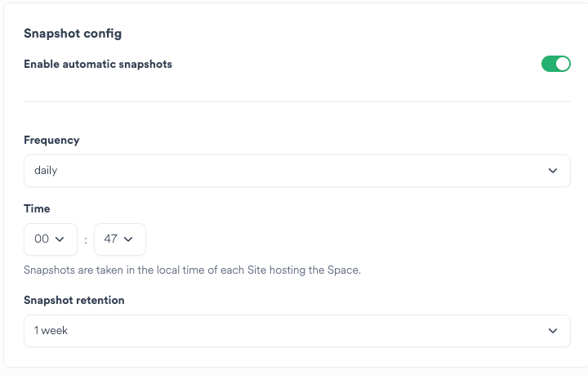
Task: Open the hour selector dropdown
Action: [x=51, y=239]
